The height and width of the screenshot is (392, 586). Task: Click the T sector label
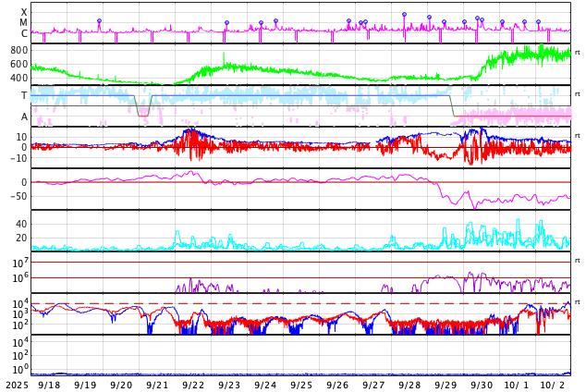(x=24, y=95)
